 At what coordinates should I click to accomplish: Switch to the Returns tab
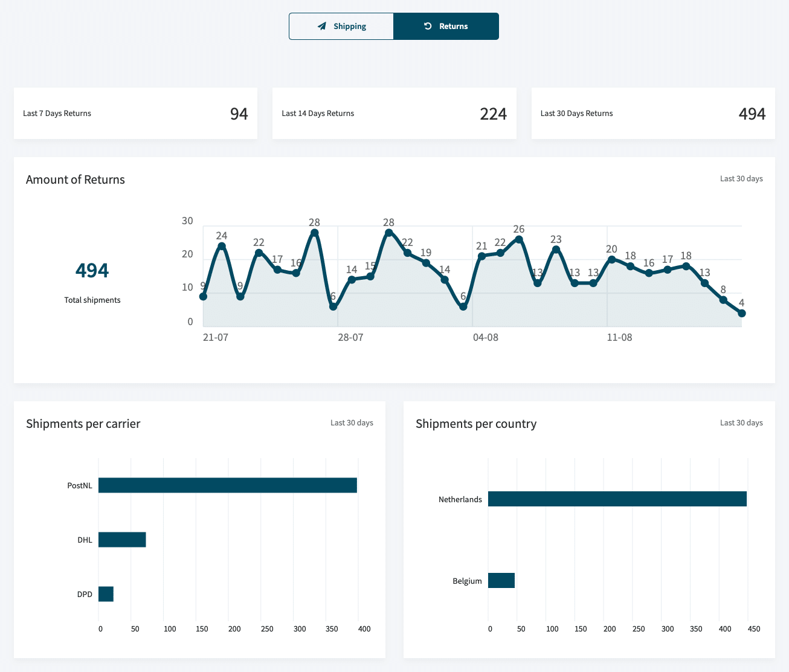446,26
